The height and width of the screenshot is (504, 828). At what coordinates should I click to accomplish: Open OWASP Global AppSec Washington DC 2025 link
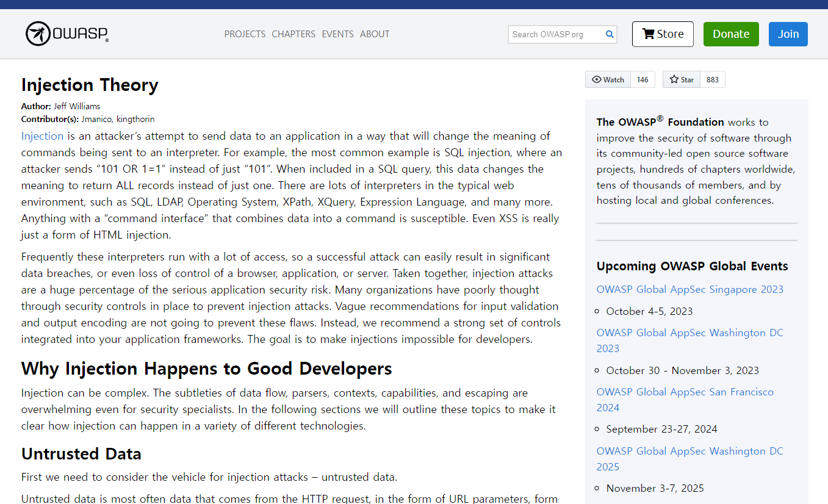[690, 459]
